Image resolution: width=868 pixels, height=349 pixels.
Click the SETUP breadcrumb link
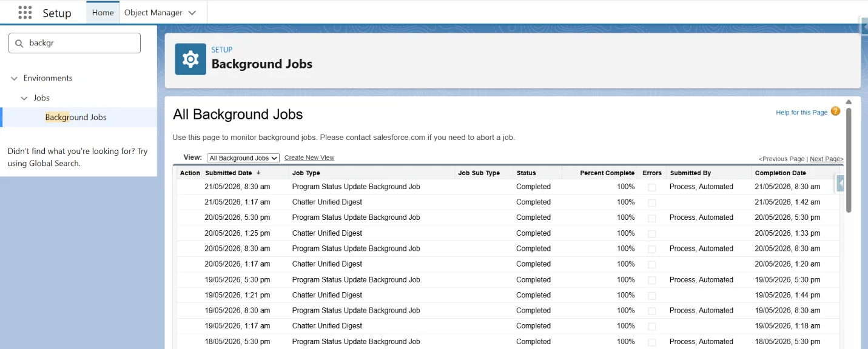[222, 50]
